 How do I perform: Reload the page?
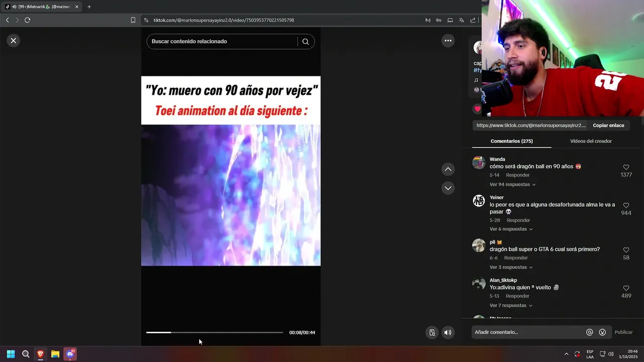pos(28,20)
